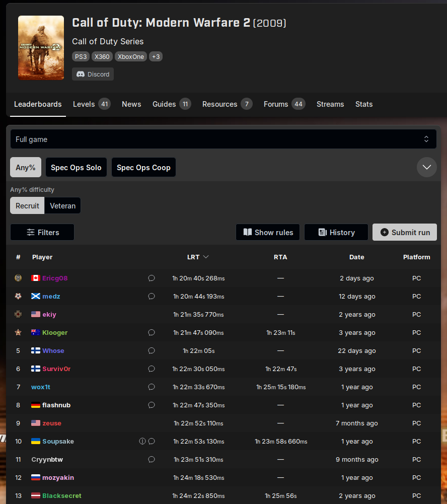
Task: Expand categories with round chevron button
Action: click(x=427, y=167)
